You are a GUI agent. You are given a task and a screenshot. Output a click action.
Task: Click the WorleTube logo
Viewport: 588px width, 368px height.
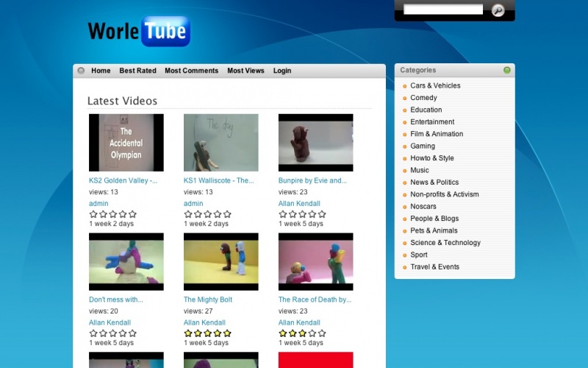[139, 31]
